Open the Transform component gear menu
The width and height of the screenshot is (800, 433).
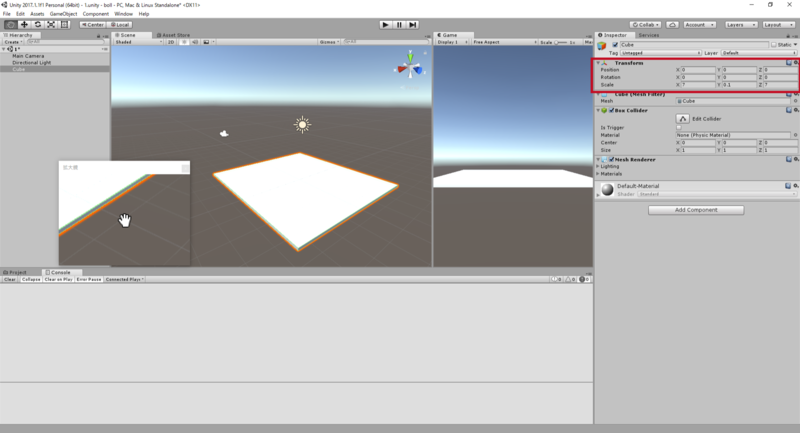point(796,63)
